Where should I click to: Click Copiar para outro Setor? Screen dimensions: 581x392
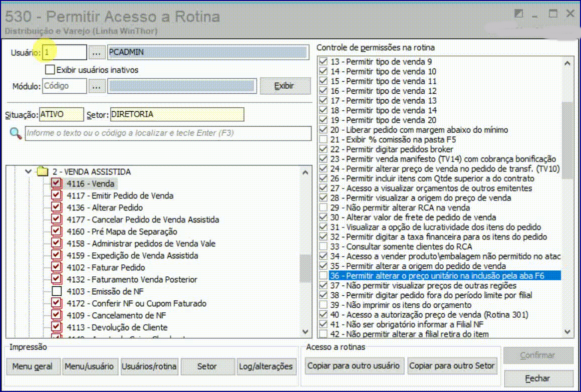(x=452, y=366)
